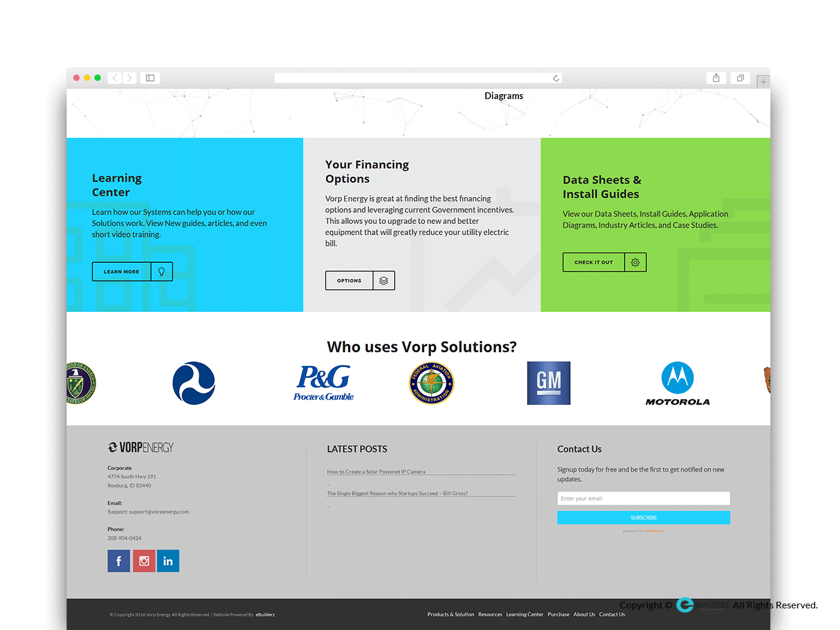The height and width of the screenshot is (630, 840).
Task: Open the Instagram social icon
Action: point(144,561)
